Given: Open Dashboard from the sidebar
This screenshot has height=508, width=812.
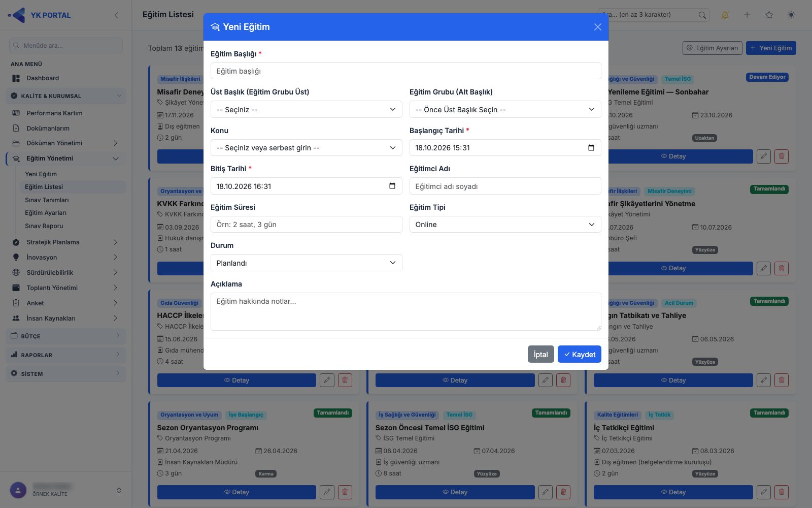Looking at the screenshot, I should click(x=66, y=78).
